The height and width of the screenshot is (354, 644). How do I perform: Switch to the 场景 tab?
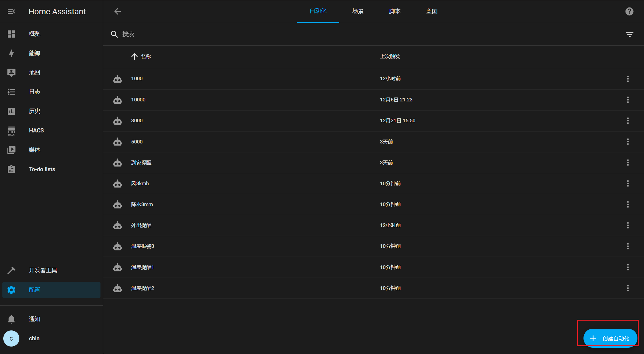[x=358, y=11]
